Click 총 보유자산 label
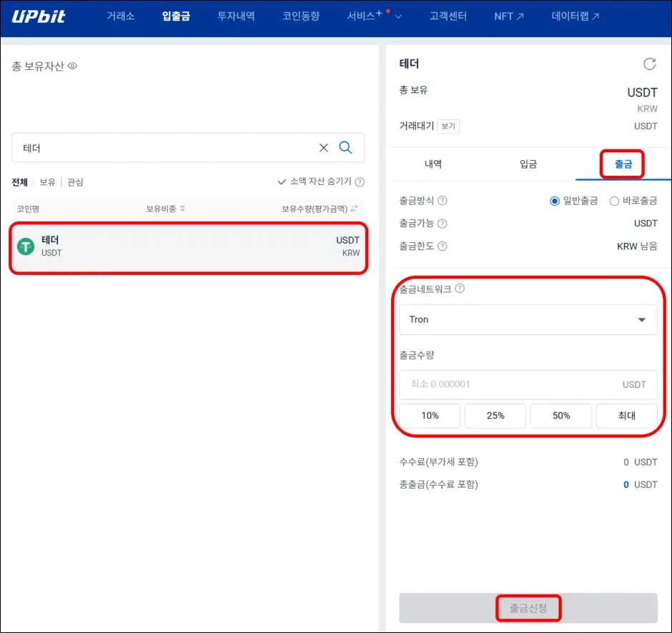Screen dimensions: 672x633 (38, 66)
